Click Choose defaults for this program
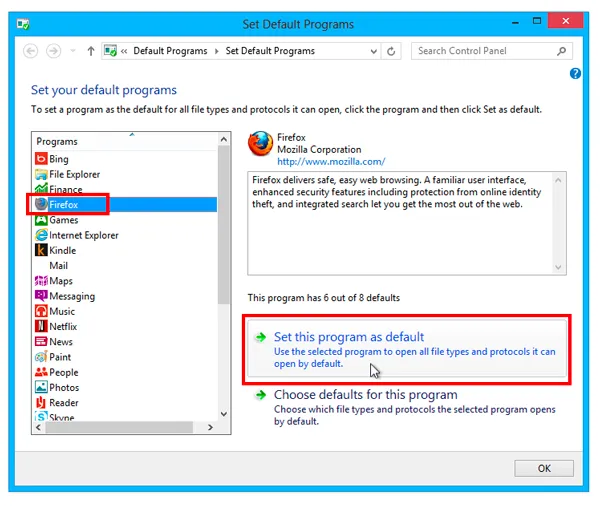Viewport: 600px width, 506px height. point(365,395)
